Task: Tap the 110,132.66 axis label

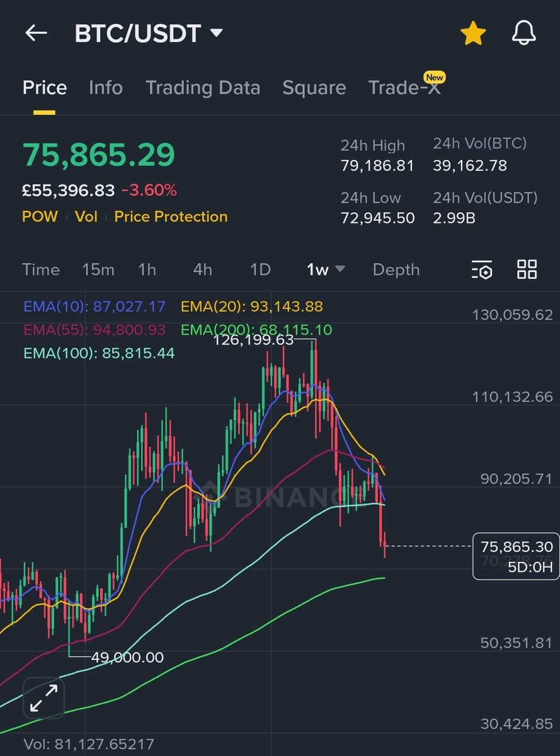Action: (x=512, y=397)
